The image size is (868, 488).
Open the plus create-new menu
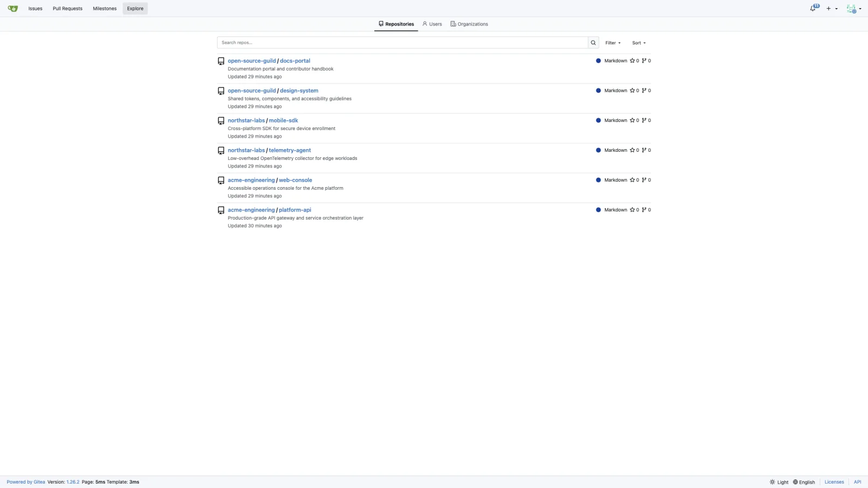832,9
